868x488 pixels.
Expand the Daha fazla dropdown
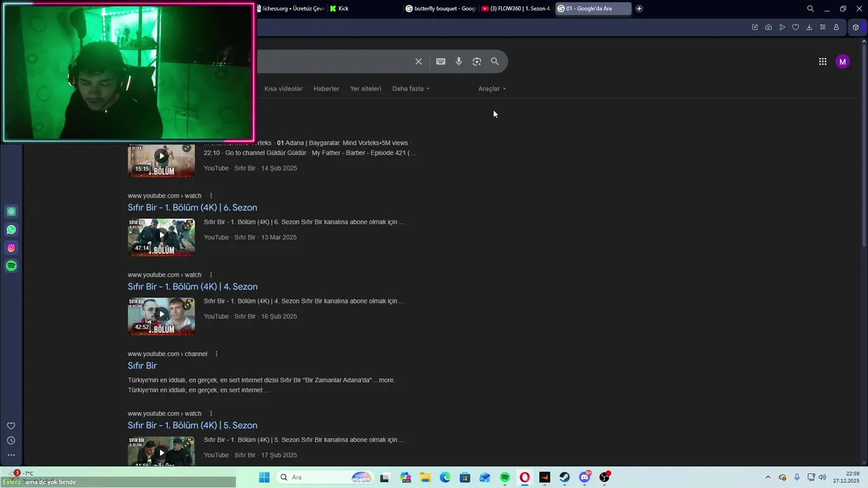click(411, 89)
